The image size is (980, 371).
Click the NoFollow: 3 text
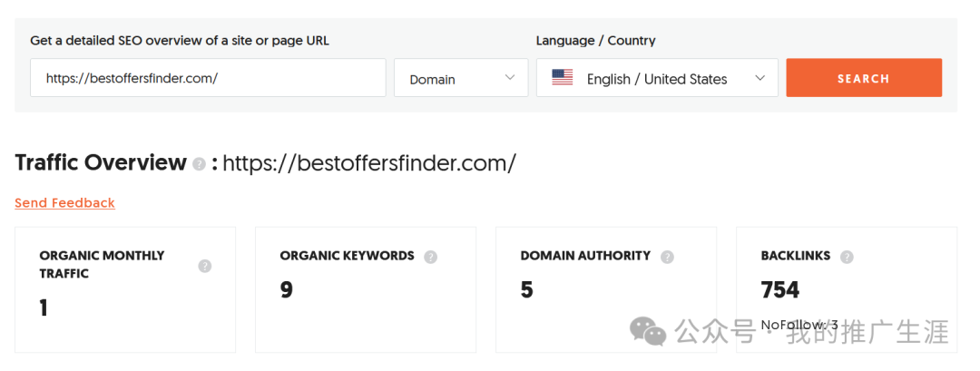coord(799,325)
